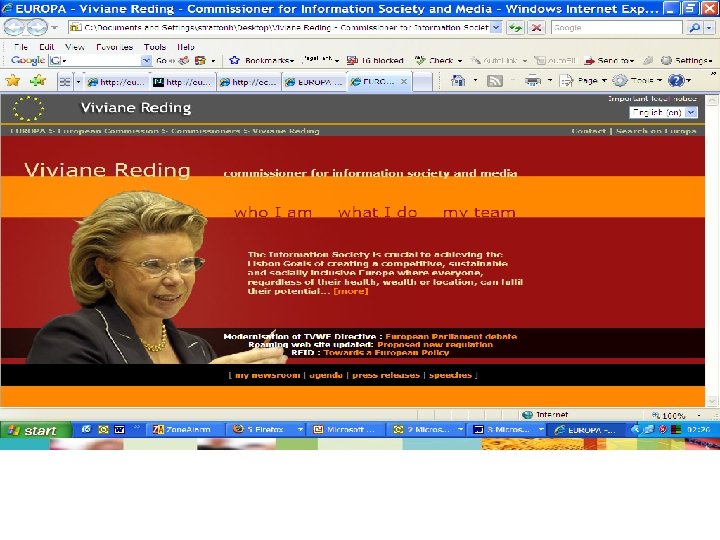Screen dimensions: 720x540
Task: Click the '16 blocked' popup blocker button
Action: [375, 61]
